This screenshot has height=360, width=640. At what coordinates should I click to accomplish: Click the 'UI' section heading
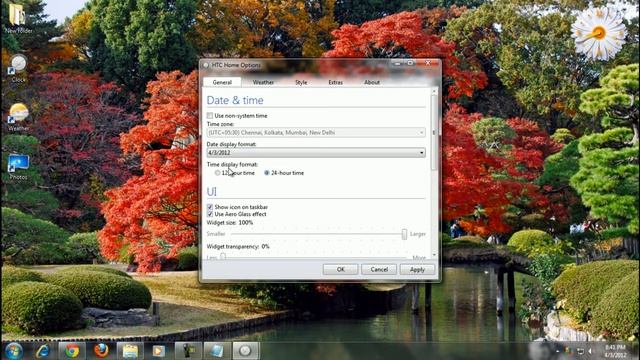click(211, 191)
